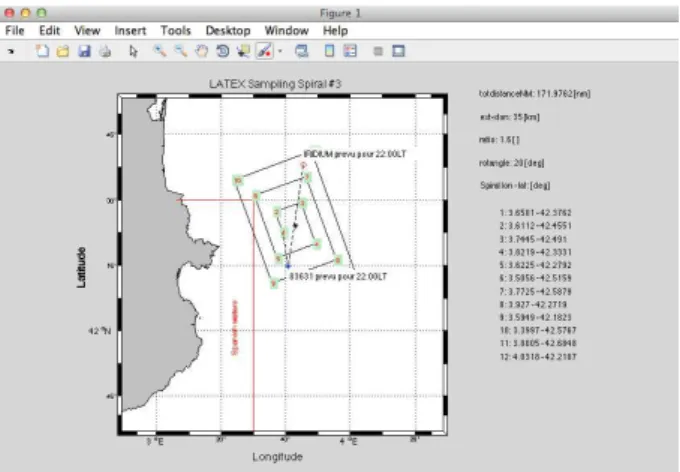
Task: Click the New Figure toolbar icon
Action: [42, 51]
